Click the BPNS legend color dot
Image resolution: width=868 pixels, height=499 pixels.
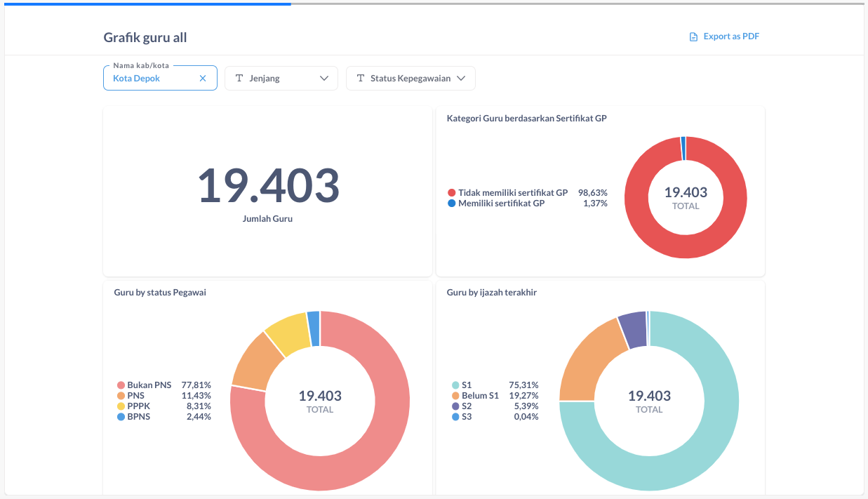coord(121,417)
